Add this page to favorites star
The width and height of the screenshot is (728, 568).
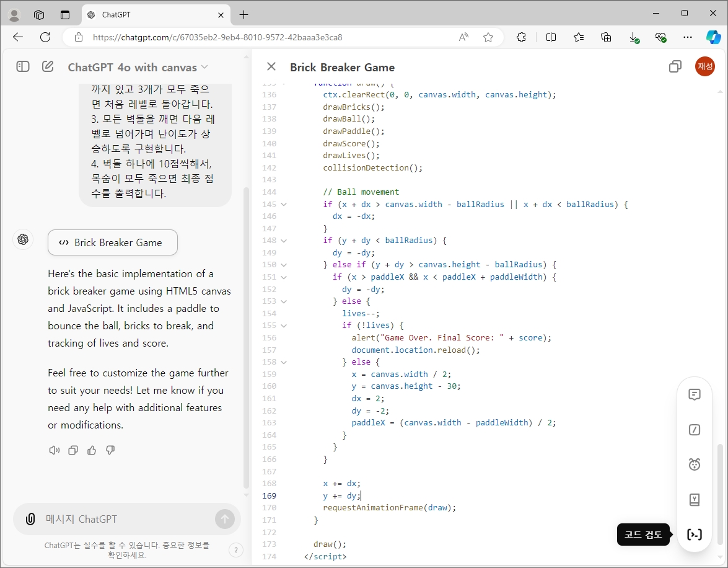tap(488, 37)
